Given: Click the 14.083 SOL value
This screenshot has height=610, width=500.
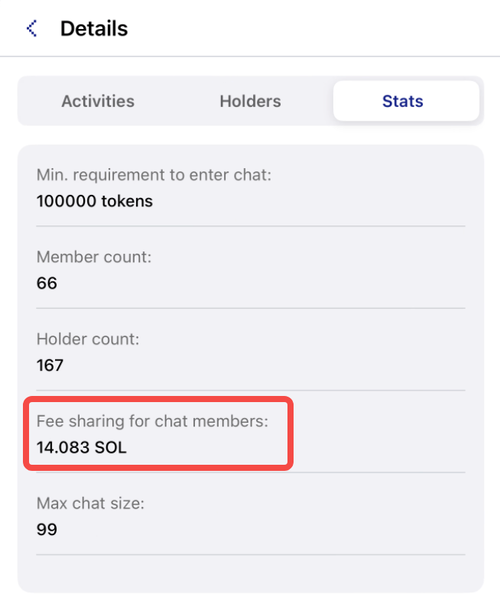Looking at the screenshot, I should (x=81, y=447).
